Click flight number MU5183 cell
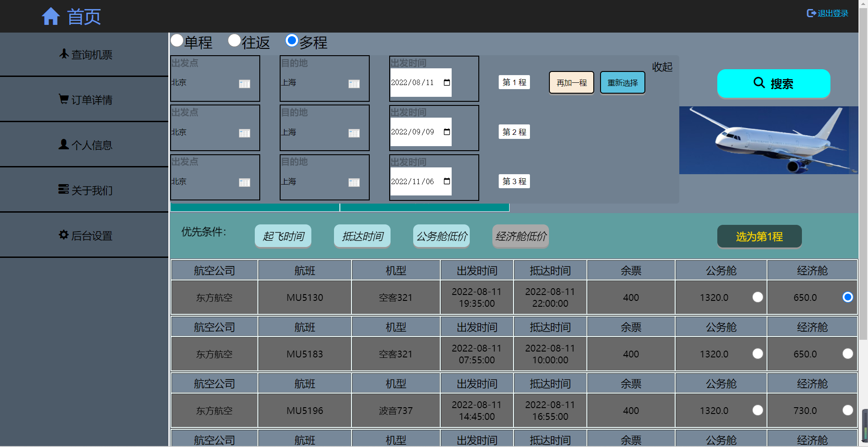Screen dimensions: 868x447 pos(305,354)
